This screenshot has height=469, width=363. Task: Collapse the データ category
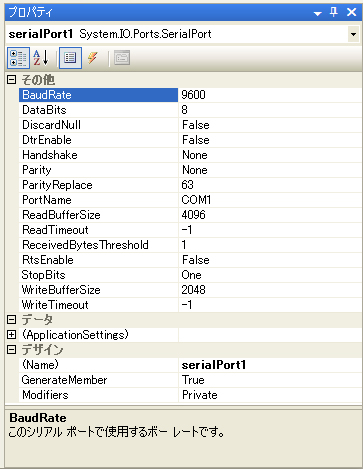pos(11,320)
